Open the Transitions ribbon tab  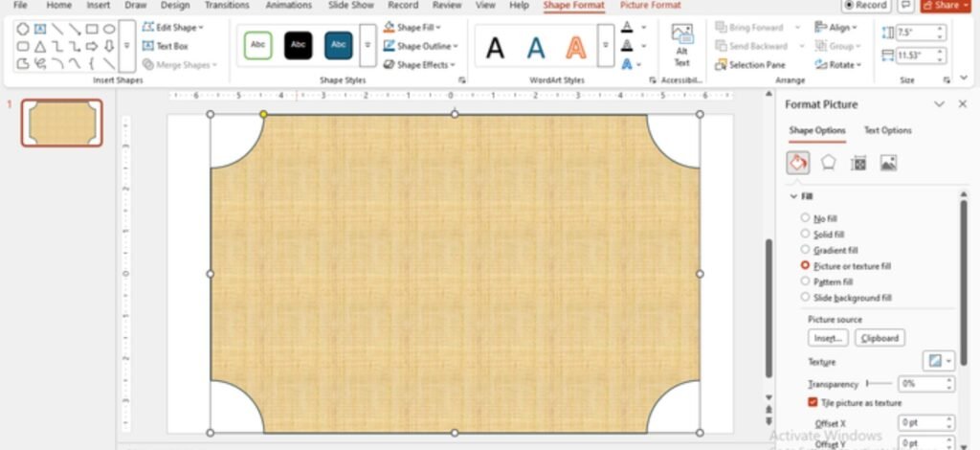coord(227,5)
